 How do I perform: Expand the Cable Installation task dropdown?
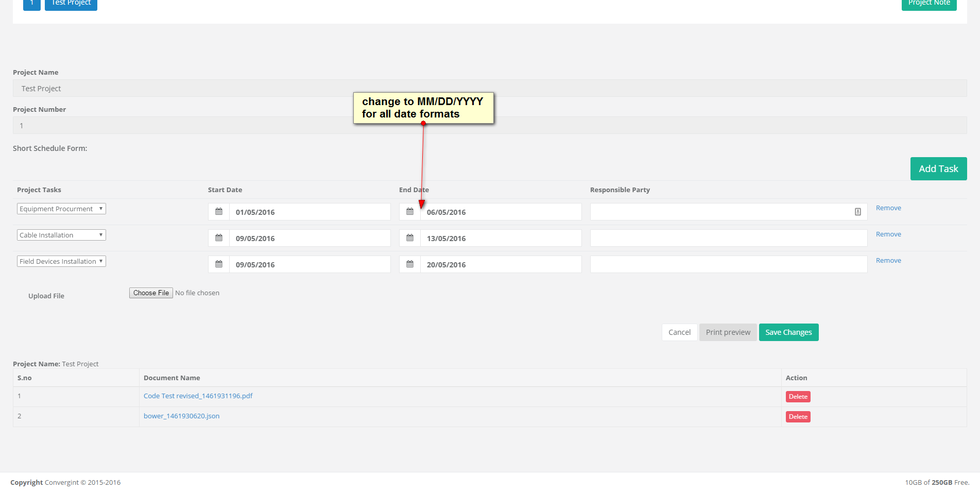point(61,235)
